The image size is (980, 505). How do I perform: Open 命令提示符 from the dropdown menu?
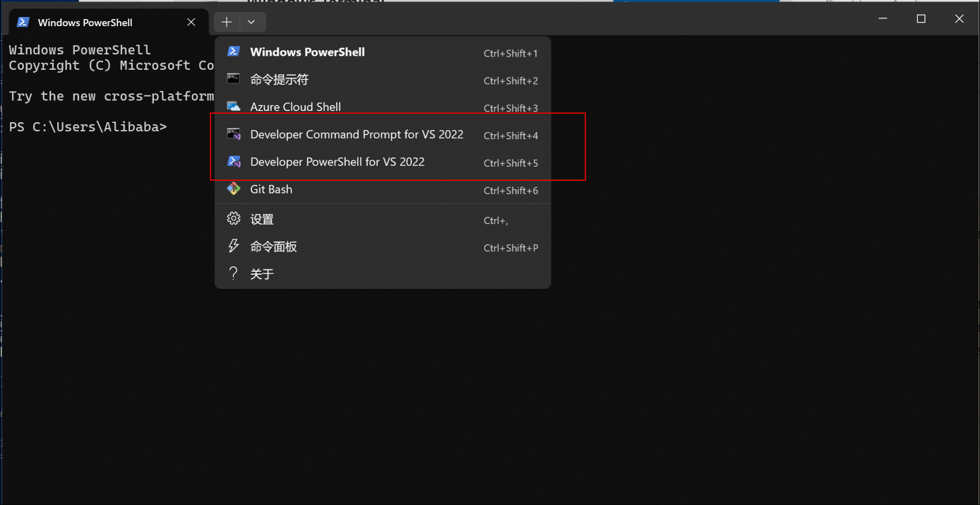coord(383,80)
